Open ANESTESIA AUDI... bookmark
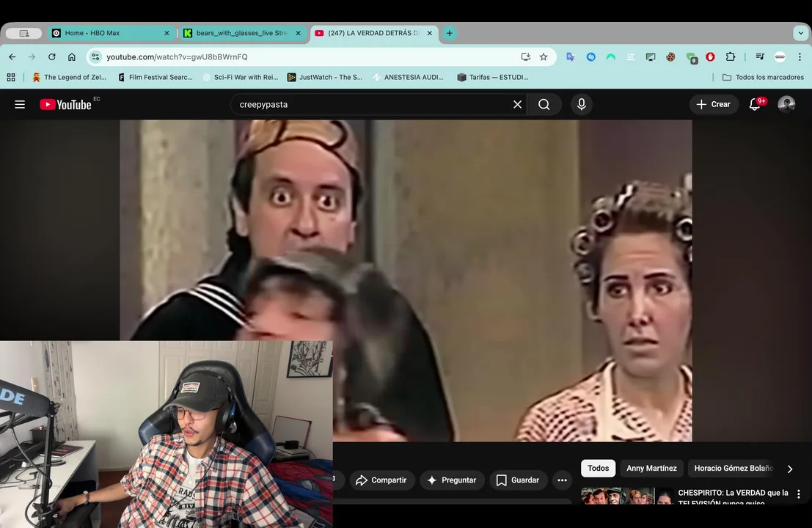 pyautogui.click(x=409, y=77)
